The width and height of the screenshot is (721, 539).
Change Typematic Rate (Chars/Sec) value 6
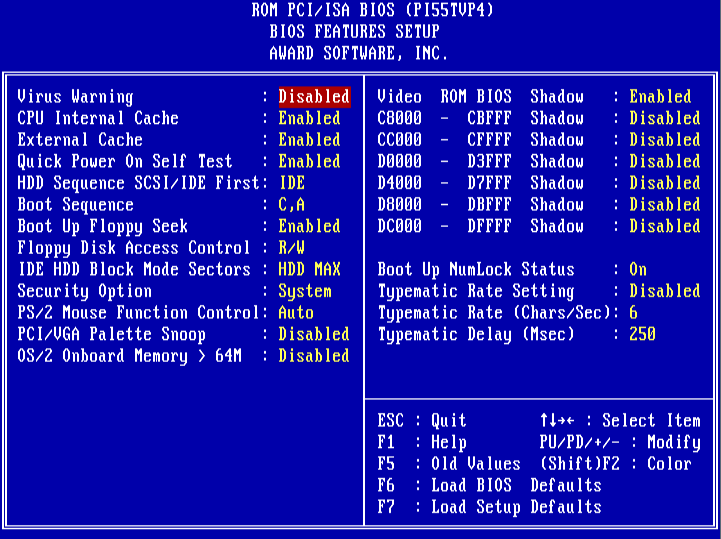pos(634,313)
